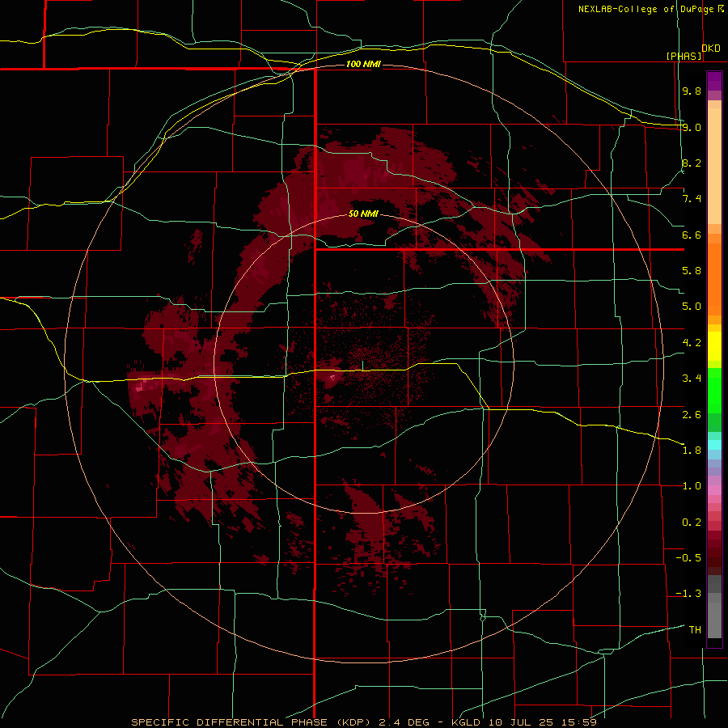Click the 50 NMI range ring label

(363, 214)
